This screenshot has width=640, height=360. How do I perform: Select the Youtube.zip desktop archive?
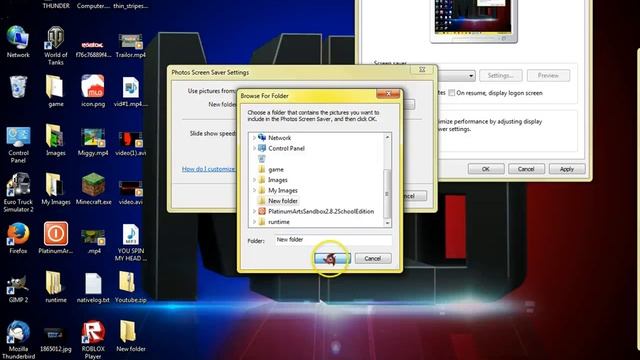click(130, 287)
